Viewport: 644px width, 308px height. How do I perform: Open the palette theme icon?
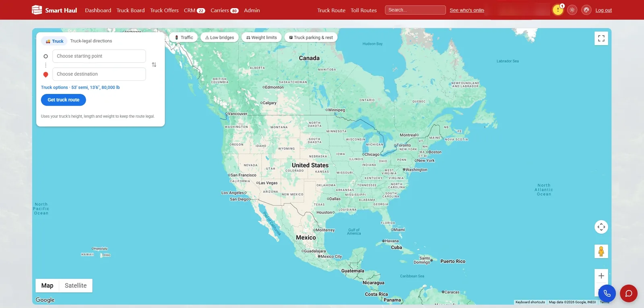(x=586, y=10)
